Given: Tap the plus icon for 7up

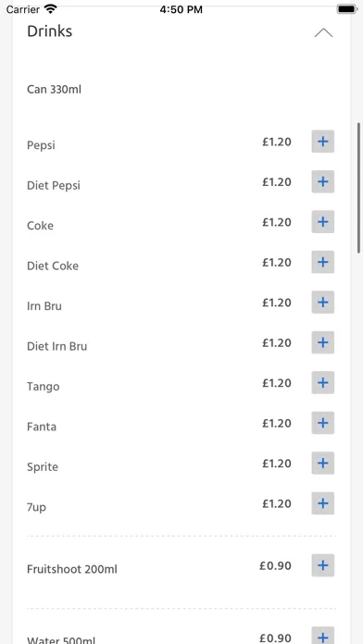Looking at the screenshot, I should click(322, 503).
